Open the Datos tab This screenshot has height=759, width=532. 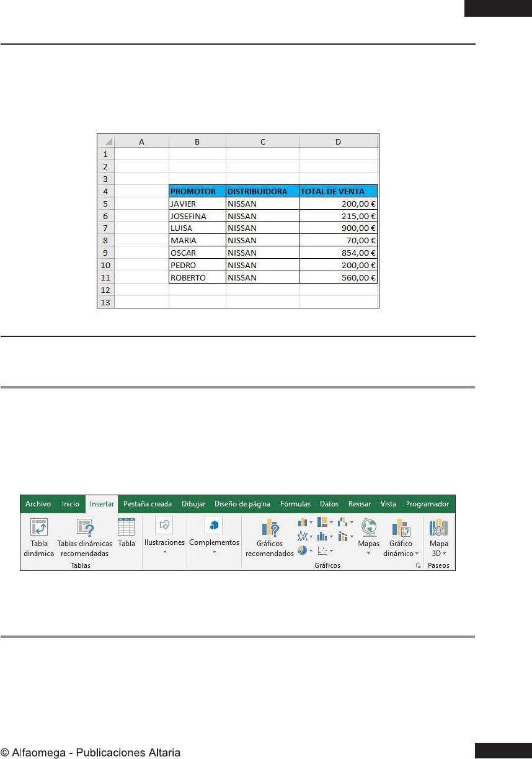pos(329,504)
